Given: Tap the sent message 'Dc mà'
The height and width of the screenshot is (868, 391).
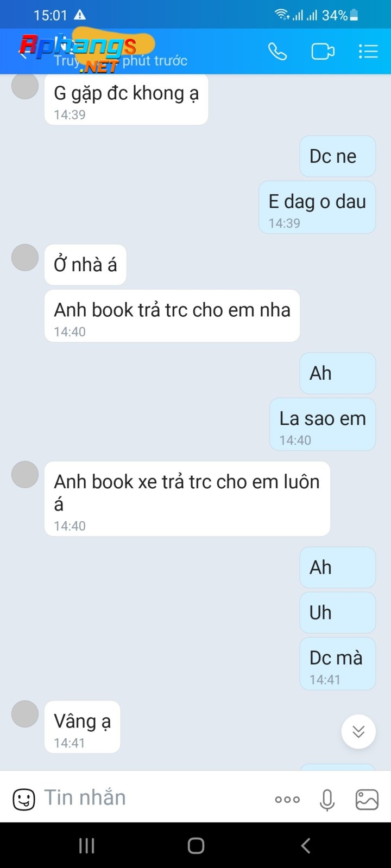Looking at the screenshot, I should 337,663.
